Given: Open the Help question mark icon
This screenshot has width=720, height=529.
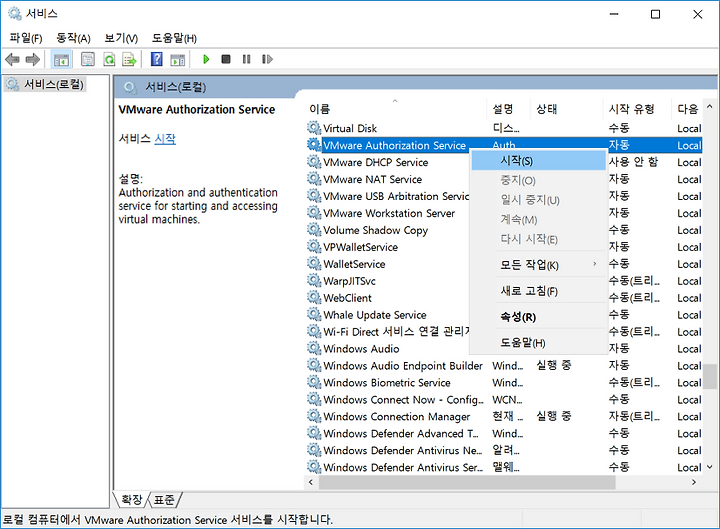Looking at the screenshot, I should 157,59.
